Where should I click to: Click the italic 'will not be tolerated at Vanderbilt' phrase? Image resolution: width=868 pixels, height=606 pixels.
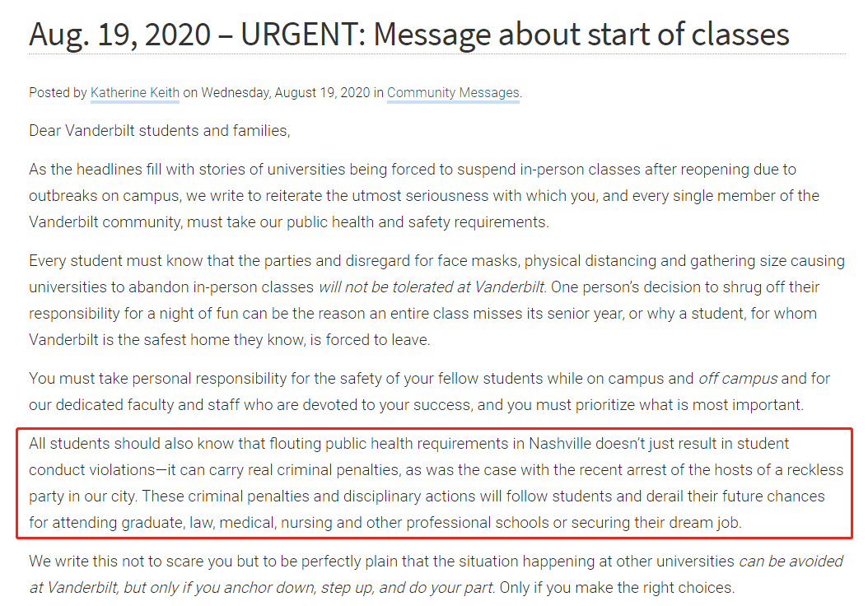click(432, 287)
